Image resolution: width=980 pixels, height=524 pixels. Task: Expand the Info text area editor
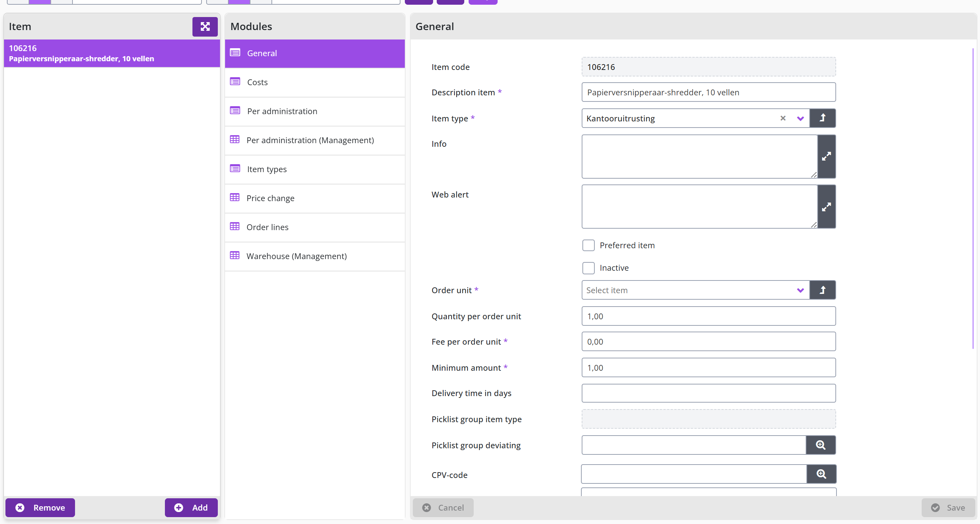(826, 156)
